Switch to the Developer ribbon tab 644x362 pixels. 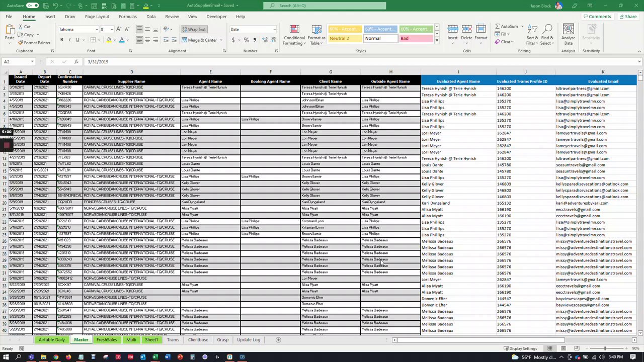[x=216, y=17]
